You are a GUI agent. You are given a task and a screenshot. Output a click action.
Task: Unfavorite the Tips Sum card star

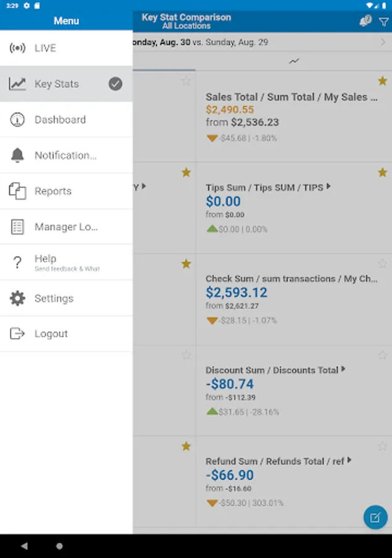coord(383,172)
